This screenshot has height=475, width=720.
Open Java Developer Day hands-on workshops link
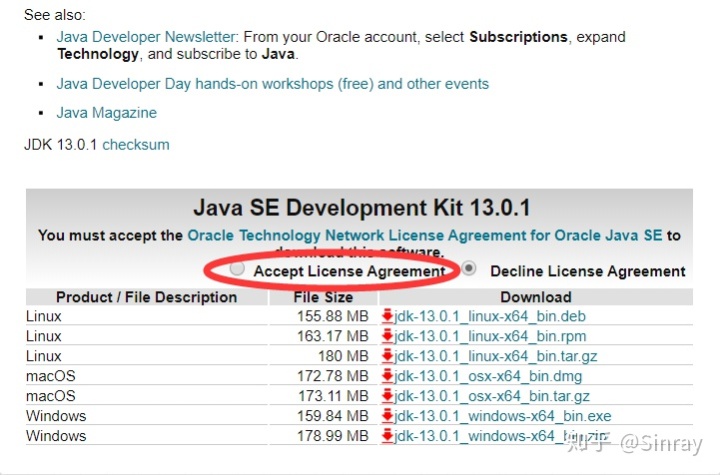[x=273, y=84]
